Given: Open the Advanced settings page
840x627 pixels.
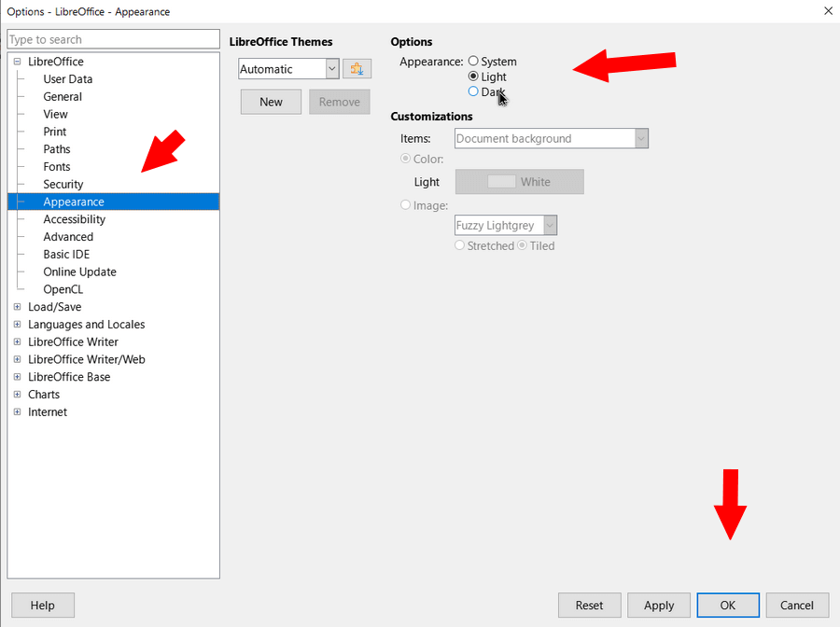Looking at the screenshot, I should [x=68, y=237].
